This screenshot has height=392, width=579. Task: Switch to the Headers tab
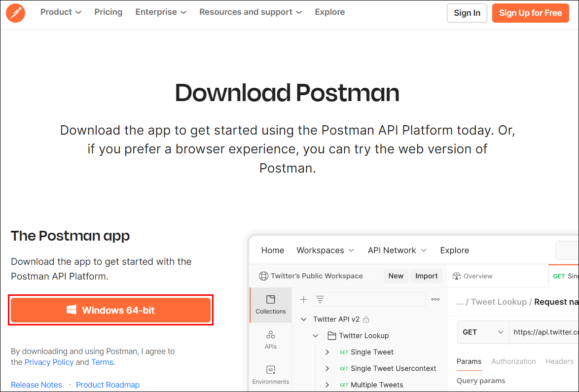(559, 361)
